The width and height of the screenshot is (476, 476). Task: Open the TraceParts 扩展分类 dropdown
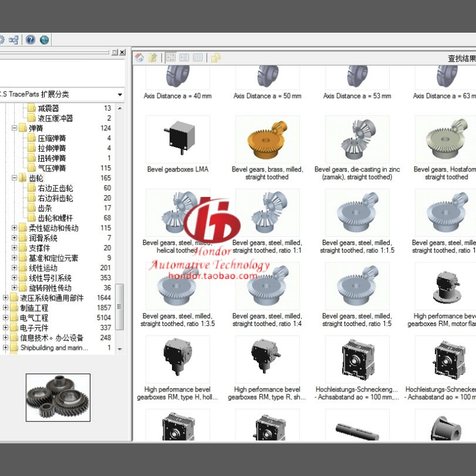point(120,95)
